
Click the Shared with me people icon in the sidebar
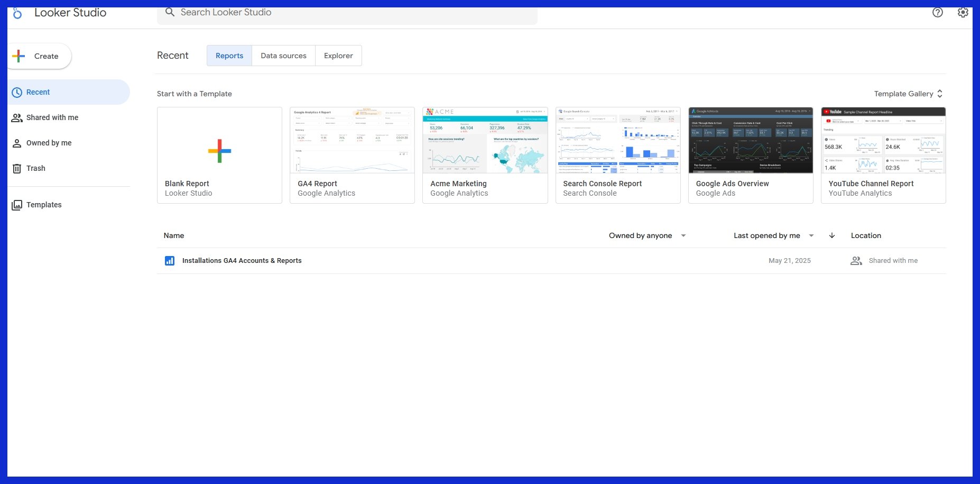(x=17, y=118)
